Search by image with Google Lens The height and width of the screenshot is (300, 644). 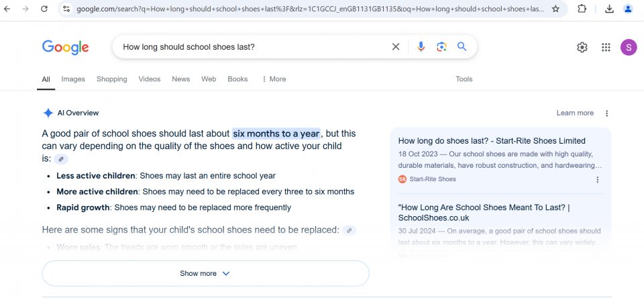(441, 47)
